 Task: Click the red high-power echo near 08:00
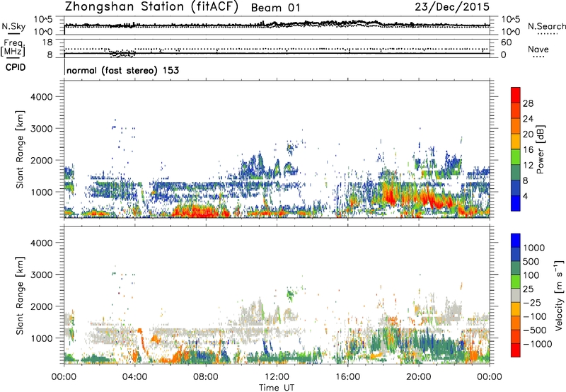(199, 211)
